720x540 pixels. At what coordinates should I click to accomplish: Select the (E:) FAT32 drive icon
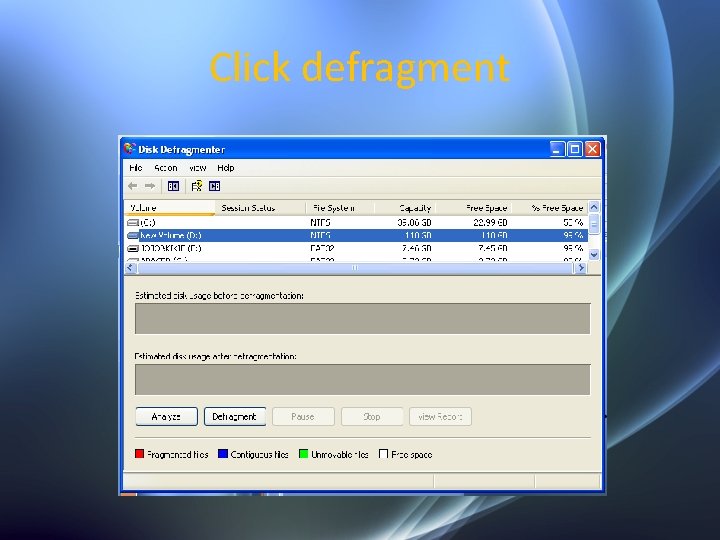tap(133, 248)
